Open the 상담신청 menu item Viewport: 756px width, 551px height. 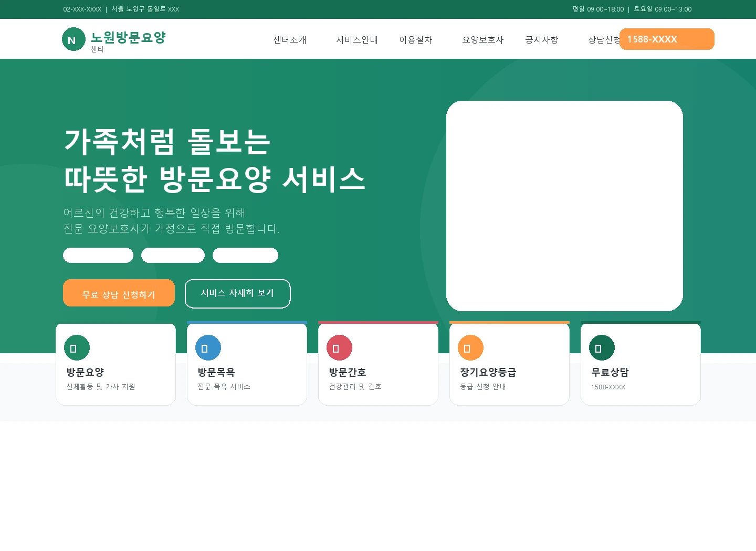coord(604,40)
